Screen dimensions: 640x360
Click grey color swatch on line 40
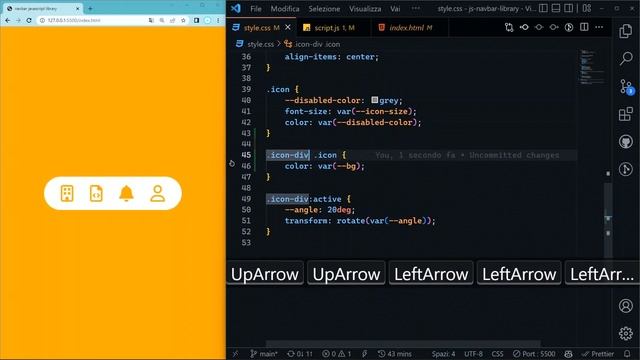click(x=375, y=100)
